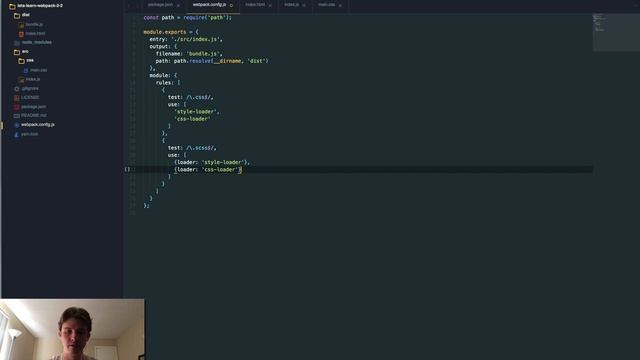Click the path.resolve(__dirname, 'dist') line
640x360 pixels.
212,61
